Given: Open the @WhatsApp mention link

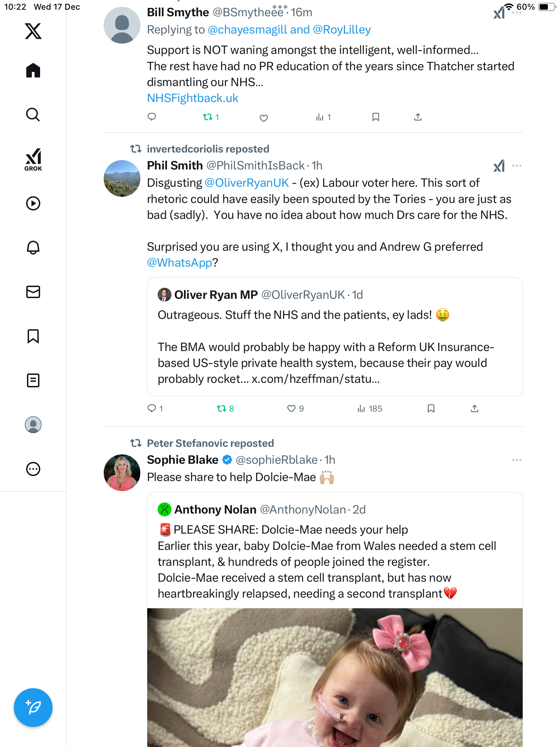Looking at the screenshot, I should (x=179, y=263).
